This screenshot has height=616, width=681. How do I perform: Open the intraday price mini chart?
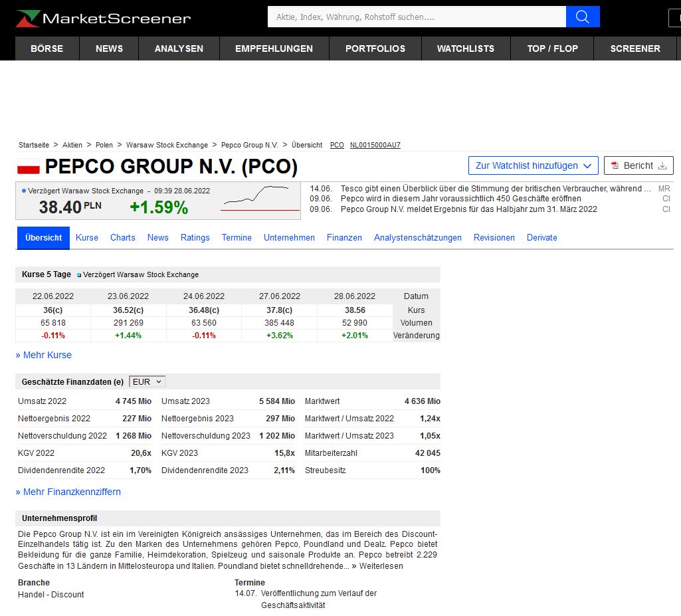(260, 199)
